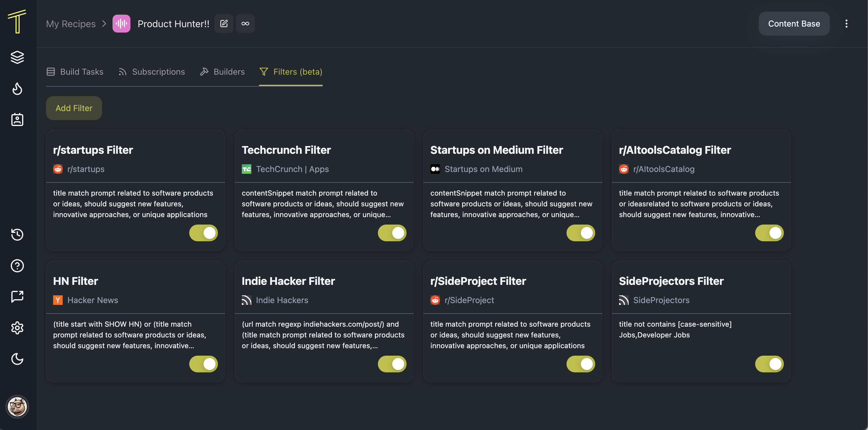Viewport: 868px width, 430px height.
Task: Open the feedback message icon
Action: tap(17, 297)
